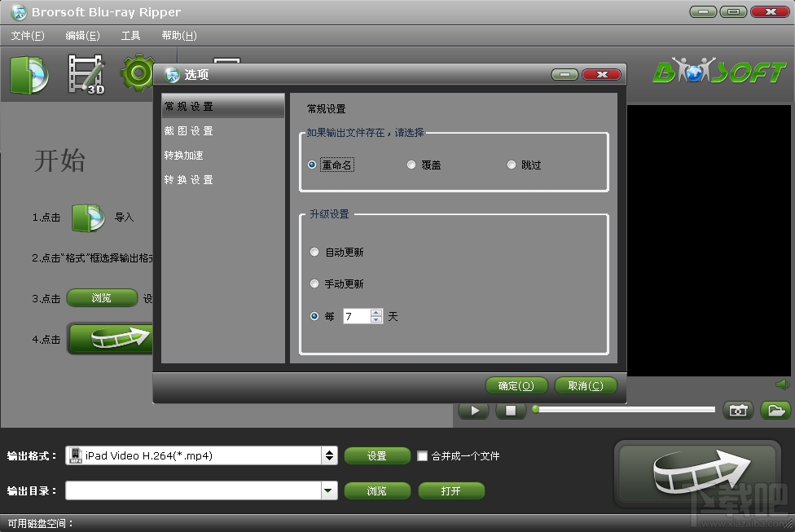This screenshot has width=795, height=532.
Task: Increase the update interval days with the spinner
Action: click(x=375, y=313)
